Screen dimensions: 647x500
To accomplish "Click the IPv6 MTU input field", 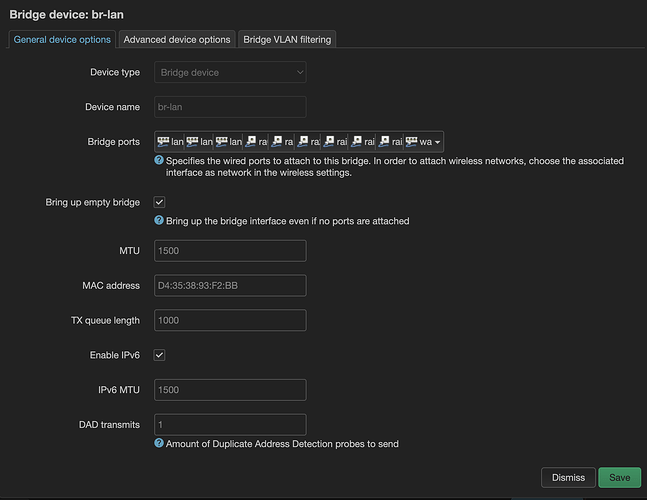I will tap(230, 390).
